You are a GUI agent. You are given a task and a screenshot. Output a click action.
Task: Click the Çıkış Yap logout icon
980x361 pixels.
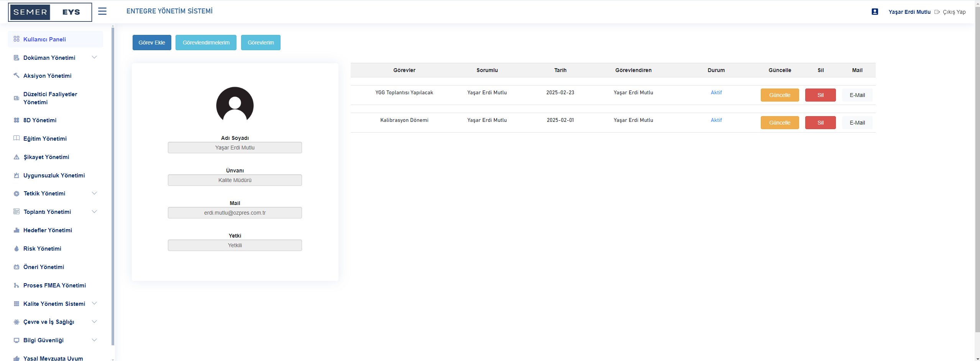pyautogui.click(x=937, y=12)
